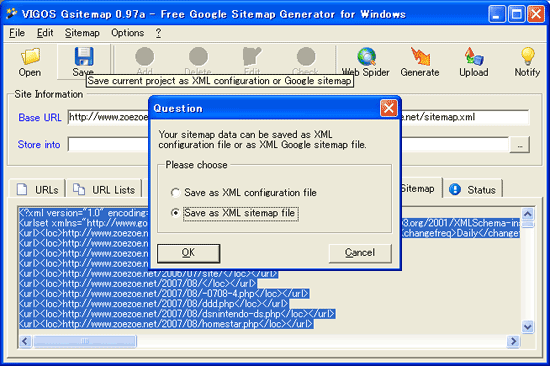
Task: Click the horizontal scrollbar thumb
Action: (x=85, y=341)
